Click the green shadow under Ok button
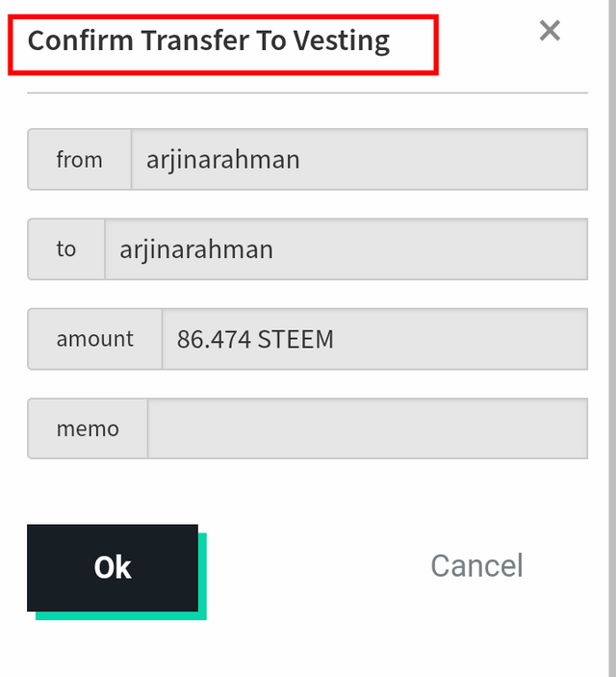The width and height of the screenshot is (616, 677). [x=121, y=615]
